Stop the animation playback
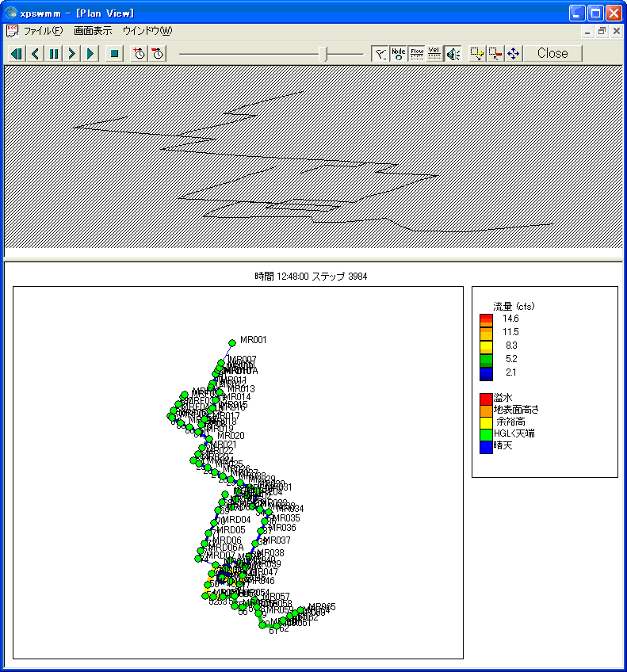This screenshot has width=627, height=672. 114,54
